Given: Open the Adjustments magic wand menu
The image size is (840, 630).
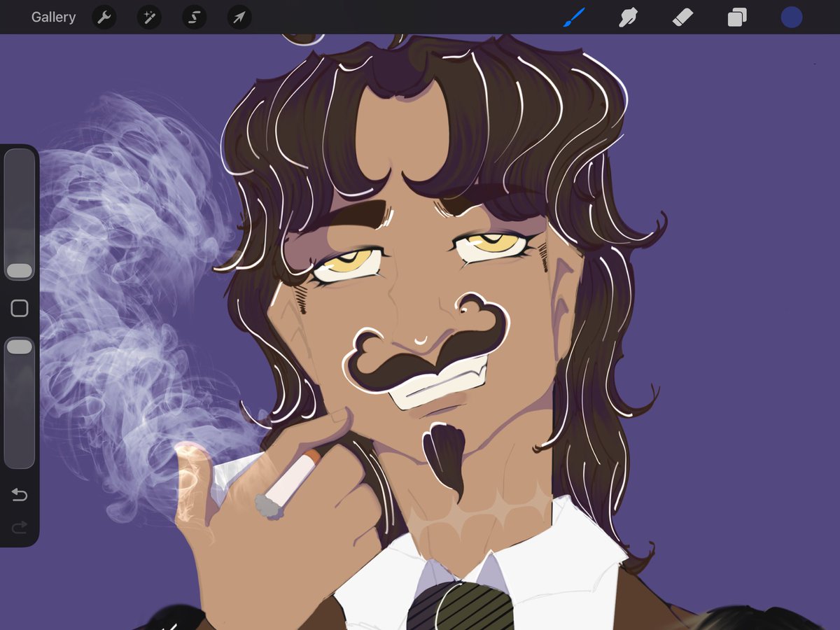Looking at the screenshot, I should tap(149, 17).
